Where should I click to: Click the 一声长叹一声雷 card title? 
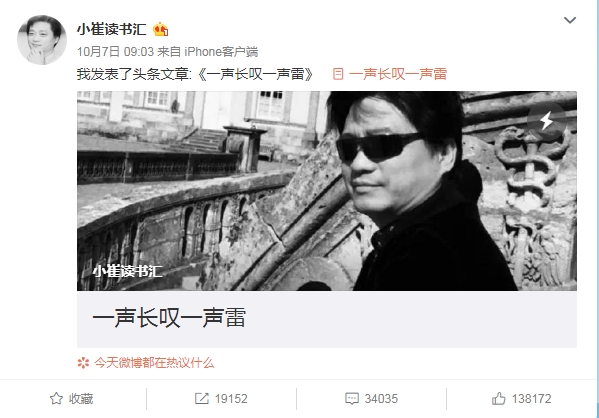coord(169,318)
